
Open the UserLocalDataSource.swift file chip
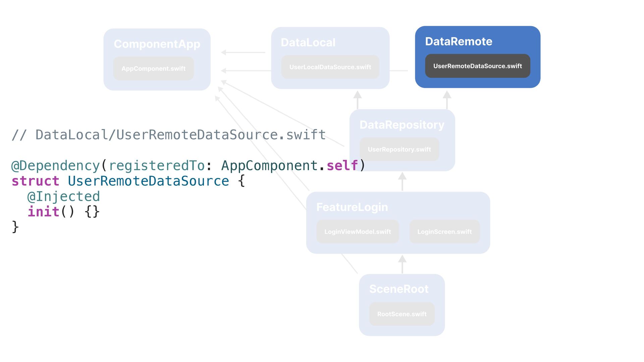[x=330, y=67]
